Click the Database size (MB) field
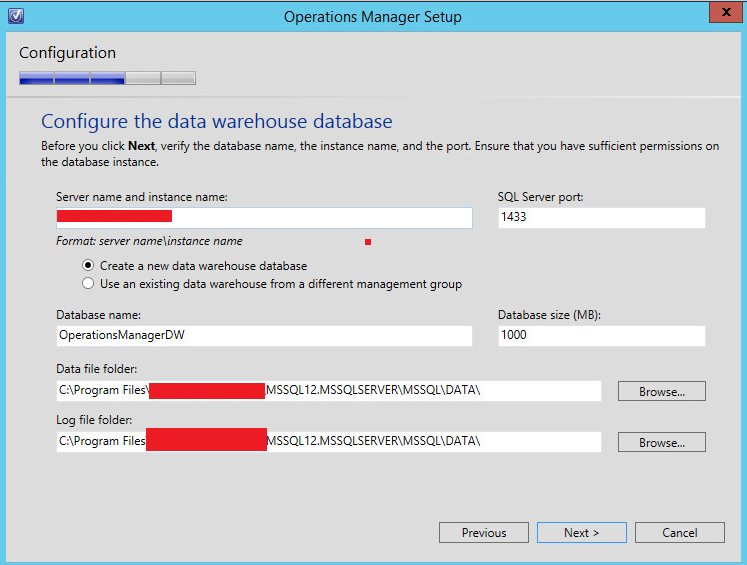This screenshot has height=565, width=747. (x=602, y=335)
